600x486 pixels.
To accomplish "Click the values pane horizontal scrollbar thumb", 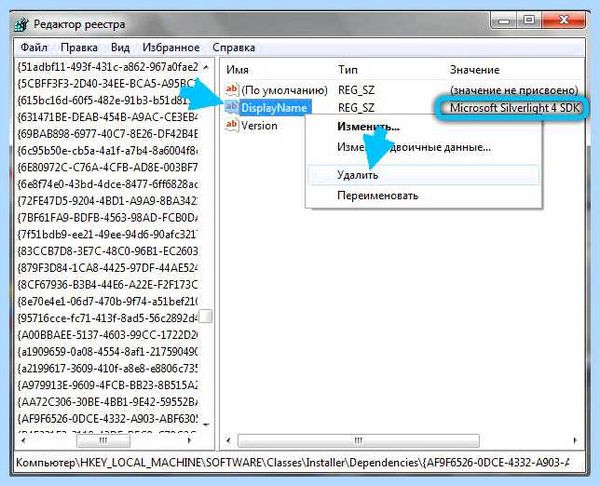I will (359, 441).
